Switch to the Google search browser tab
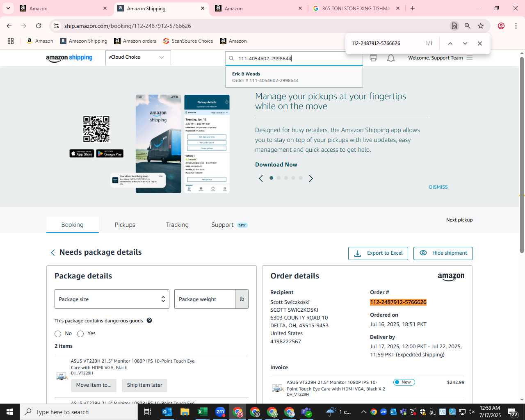This screenshot has width=525, height=420. (357, 8)
